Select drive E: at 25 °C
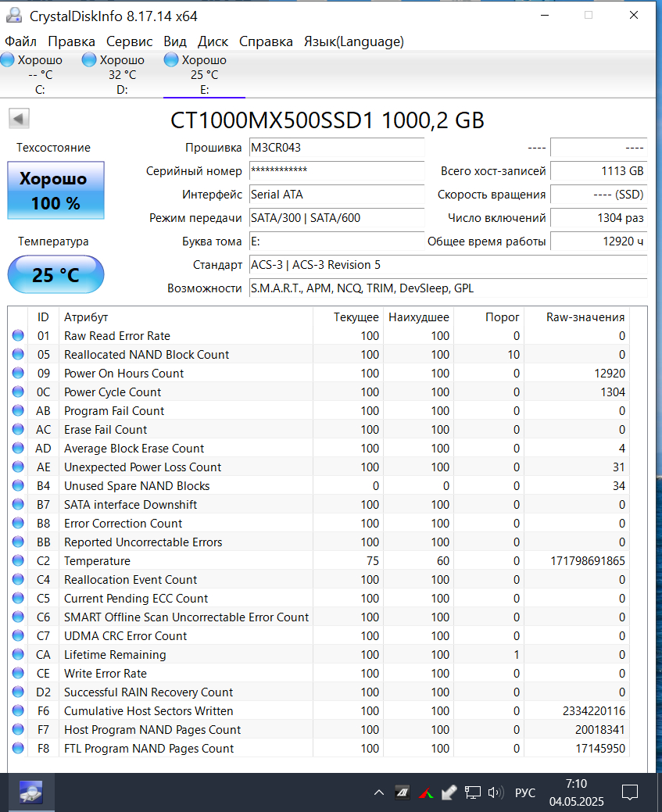Image resolution: width=662 pixels, height=812 pixels. [204, 74]
